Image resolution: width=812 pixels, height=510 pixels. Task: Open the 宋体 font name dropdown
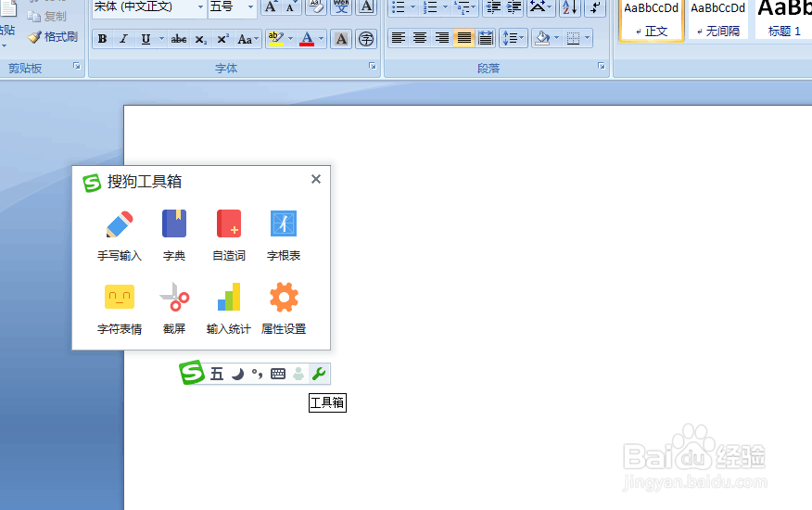pyautogui.click(x=200, y=7)
